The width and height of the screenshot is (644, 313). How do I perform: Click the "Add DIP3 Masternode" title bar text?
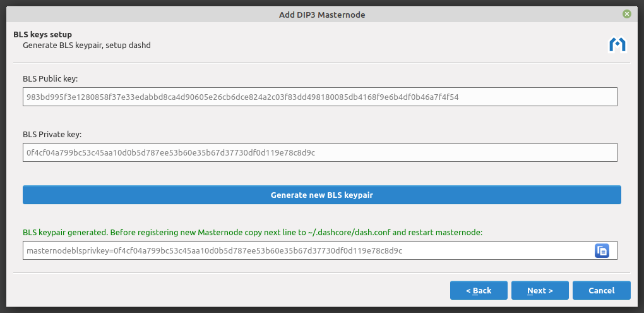click(322, 14)
